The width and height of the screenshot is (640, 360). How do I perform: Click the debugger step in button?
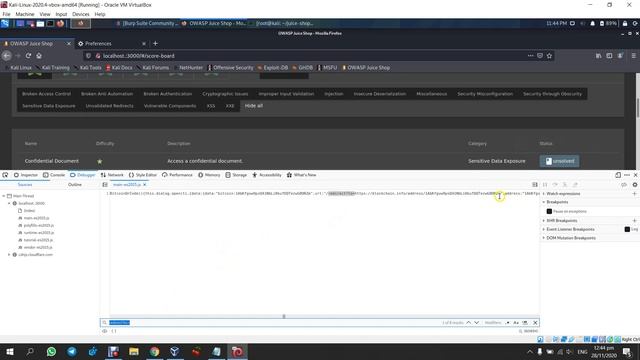pos(565,184)
